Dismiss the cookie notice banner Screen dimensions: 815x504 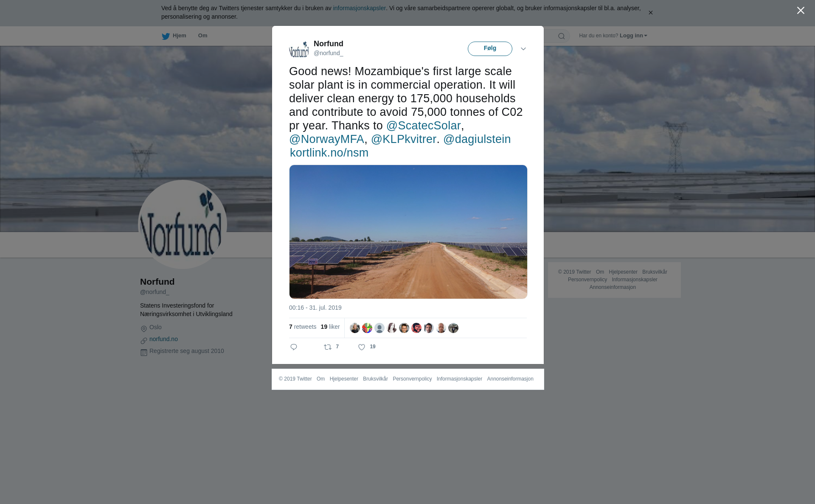click(650, 13)
